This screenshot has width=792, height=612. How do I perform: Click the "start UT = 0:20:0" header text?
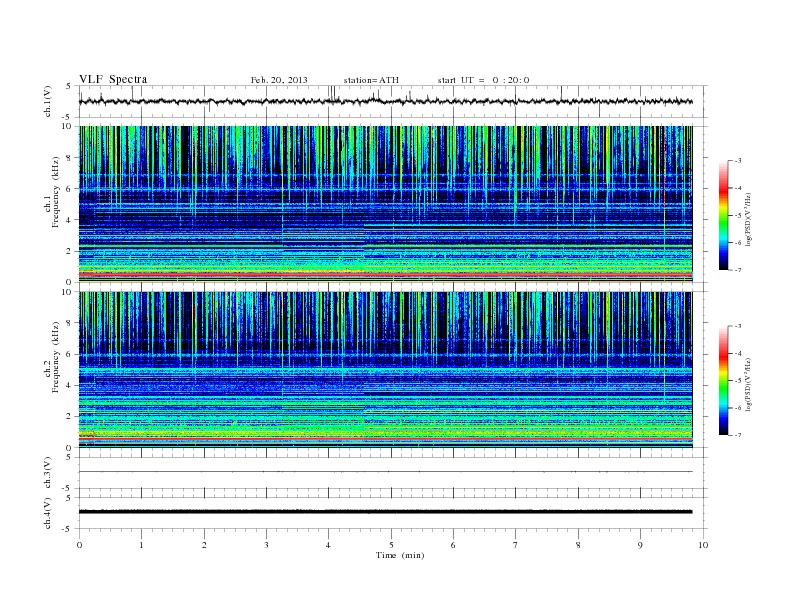click(x=483, y=80)
